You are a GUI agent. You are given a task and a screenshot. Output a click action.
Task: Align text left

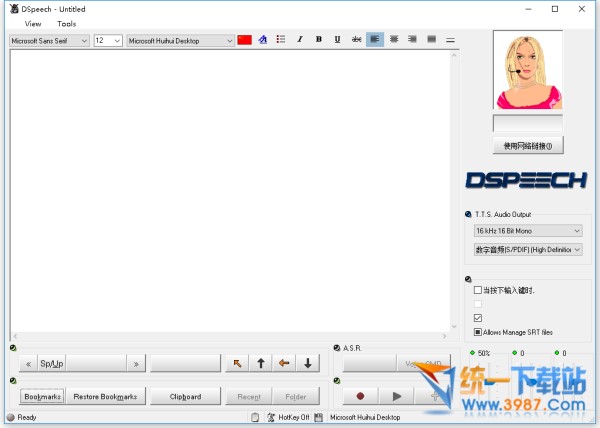[375, 39]
